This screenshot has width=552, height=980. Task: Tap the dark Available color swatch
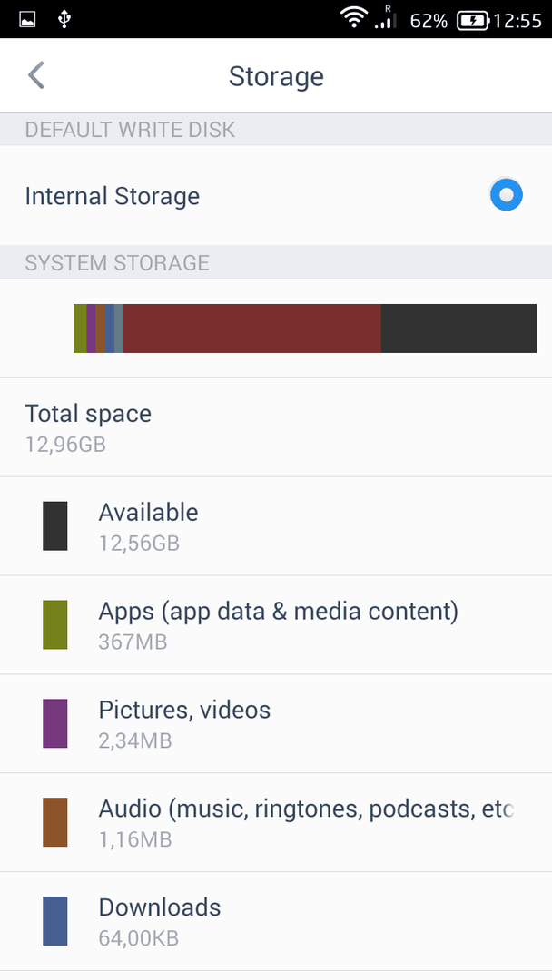tap(55, 526)
